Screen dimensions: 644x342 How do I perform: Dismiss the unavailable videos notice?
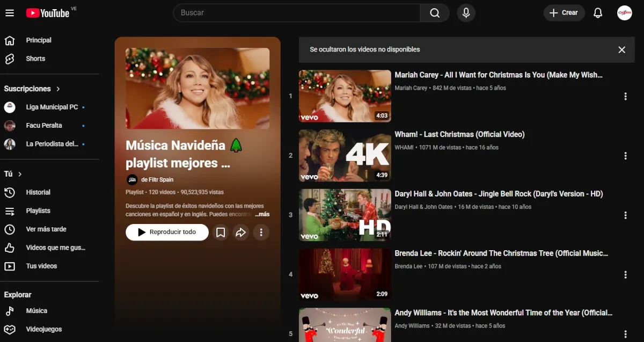click(621, 49)
